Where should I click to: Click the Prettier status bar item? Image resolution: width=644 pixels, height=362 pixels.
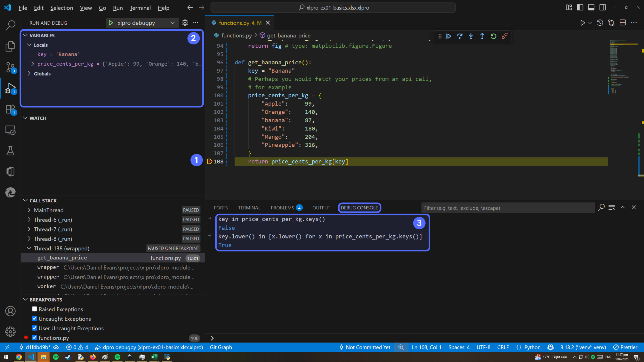[x=625, y=347]
